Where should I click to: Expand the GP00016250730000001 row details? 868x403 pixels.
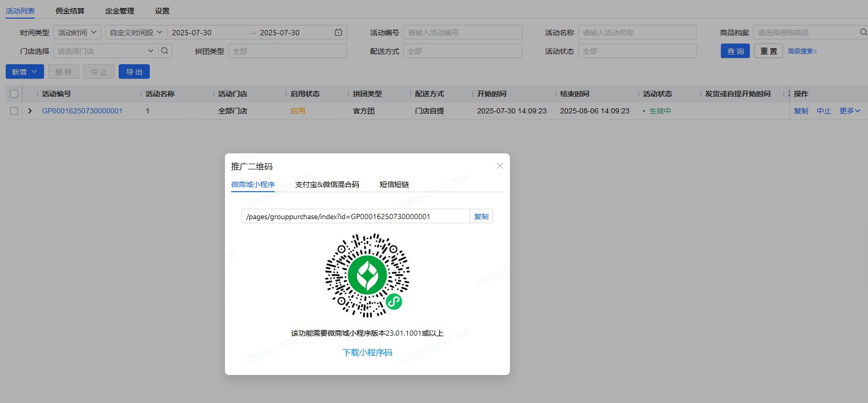30,111
